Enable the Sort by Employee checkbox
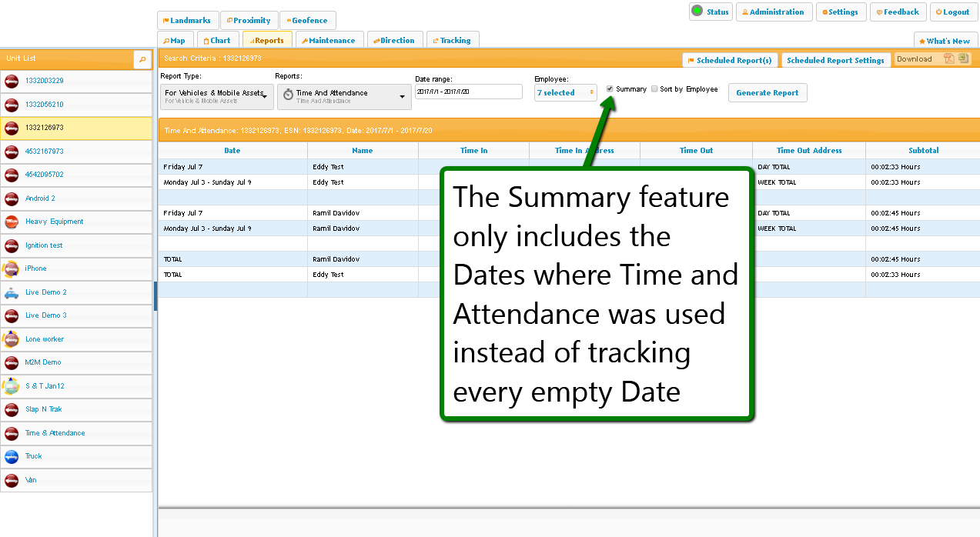This screenshot has height=537, width=980. coord(654,89)
